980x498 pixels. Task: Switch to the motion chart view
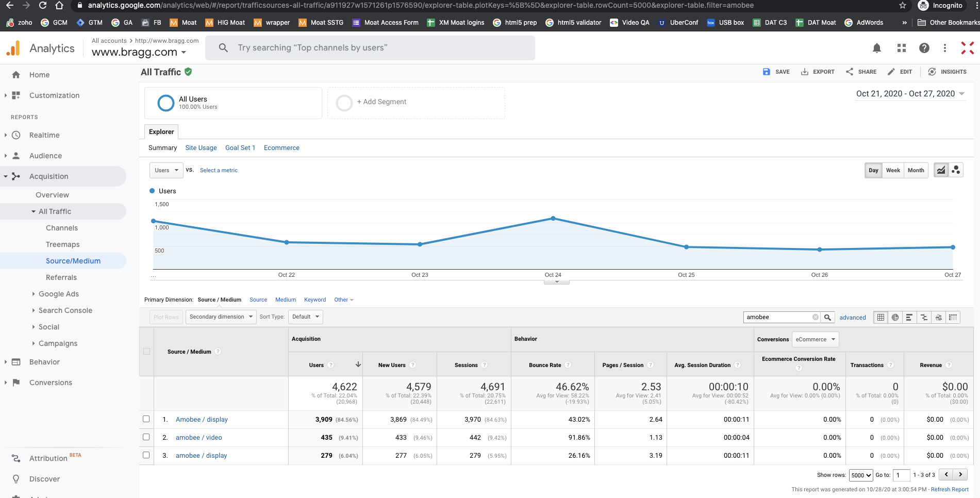coord(956,170)
